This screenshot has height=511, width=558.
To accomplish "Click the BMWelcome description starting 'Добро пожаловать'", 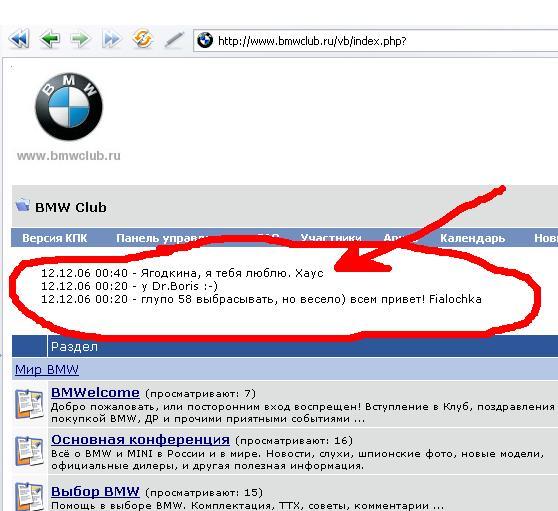I will coord(304,412).
